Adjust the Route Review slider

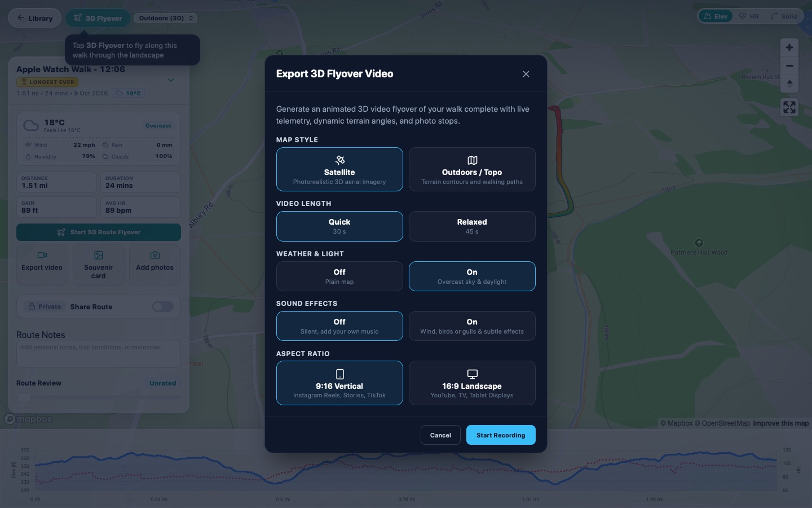pyautogui.click(x=99, y=397)
